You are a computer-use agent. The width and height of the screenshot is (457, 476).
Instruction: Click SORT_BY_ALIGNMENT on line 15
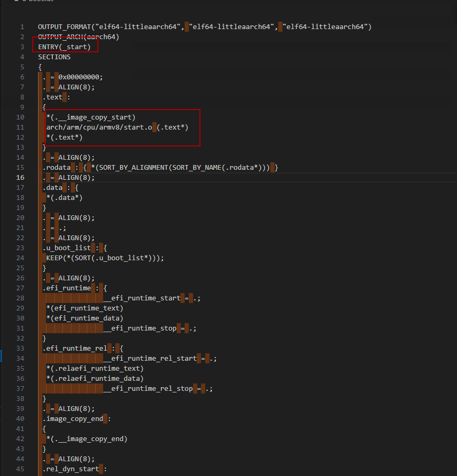(134, 168)
